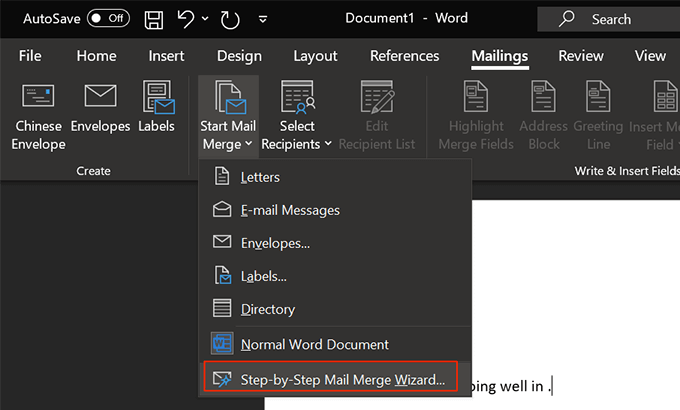Open the Select Recipients dropdown
The image size is (680, 410).
click(297, 115)
